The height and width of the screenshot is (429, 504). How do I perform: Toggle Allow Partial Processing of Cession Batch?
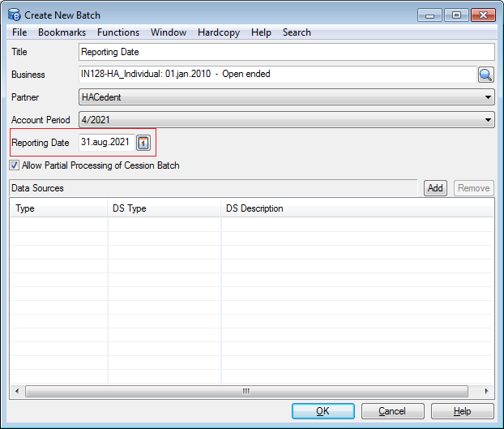pyautogui.click(x=15, y=165)
